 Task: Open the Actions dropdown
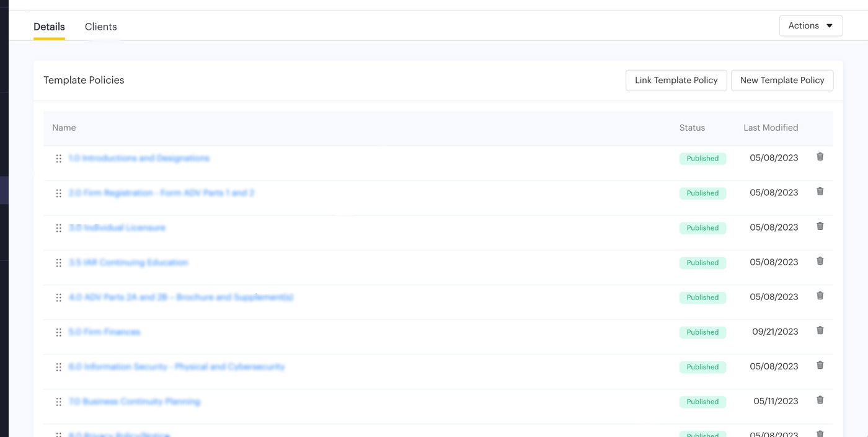coord(810,26)
